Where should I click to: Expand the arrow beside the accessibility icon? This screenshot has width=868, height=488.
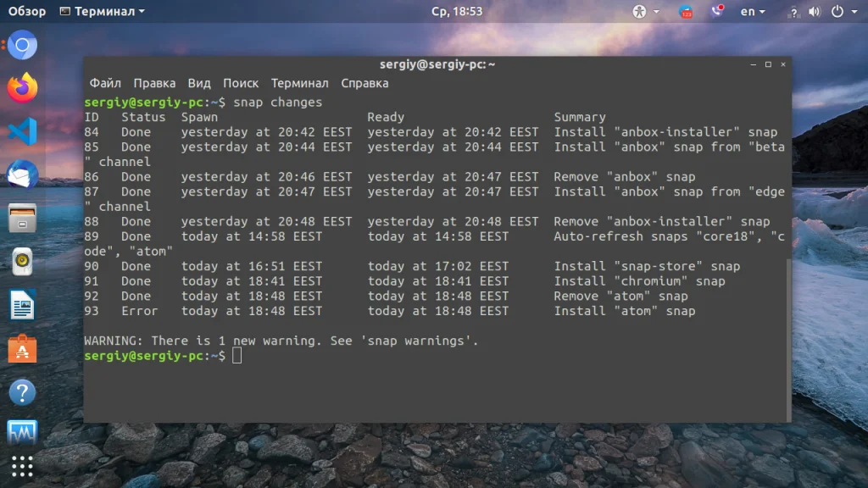click(x=656, y=12)
